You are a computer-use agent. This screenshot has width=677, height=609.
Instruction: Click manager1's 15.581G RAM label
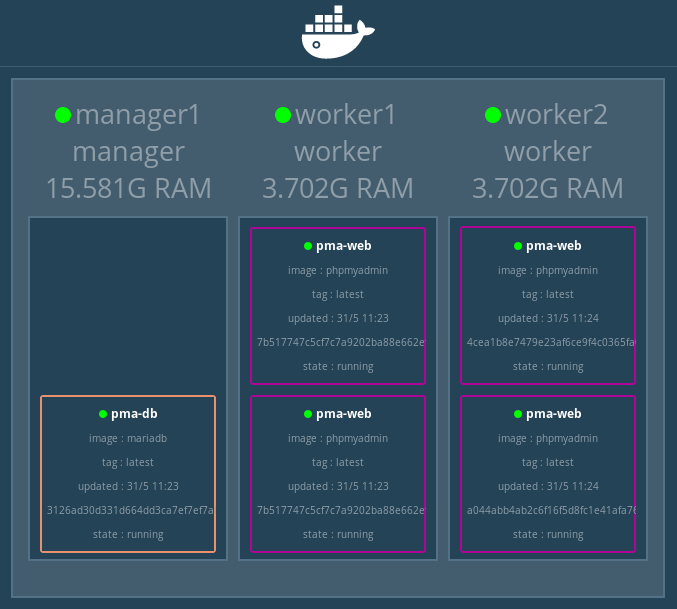click(x=128, y=188)
